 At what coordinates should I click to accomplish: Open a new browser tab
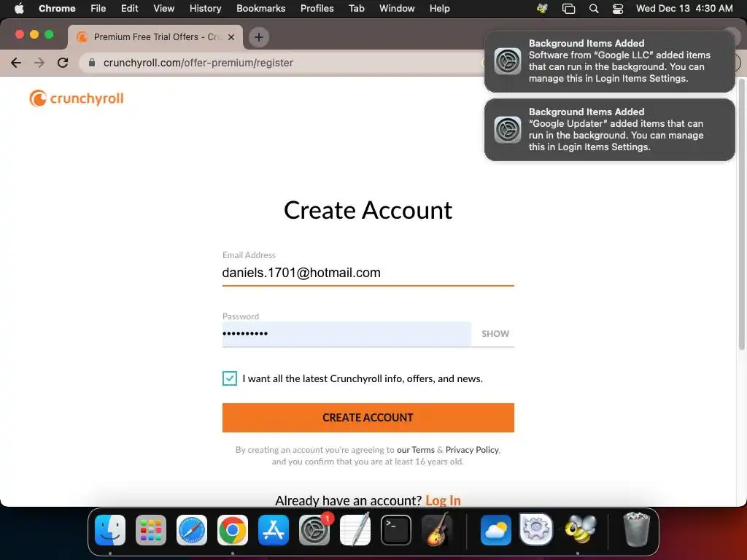pyautogui.click(x=259, y=37)
